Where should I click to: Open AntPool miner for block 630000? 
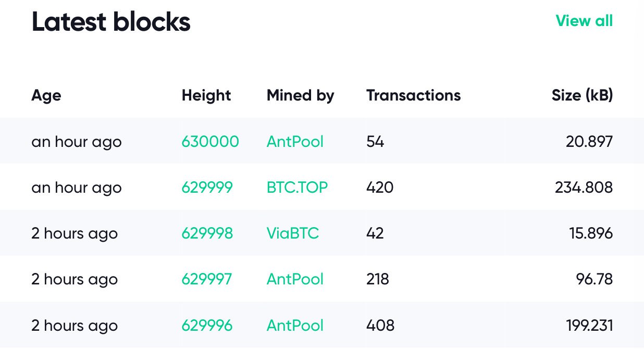coord(295,142)
